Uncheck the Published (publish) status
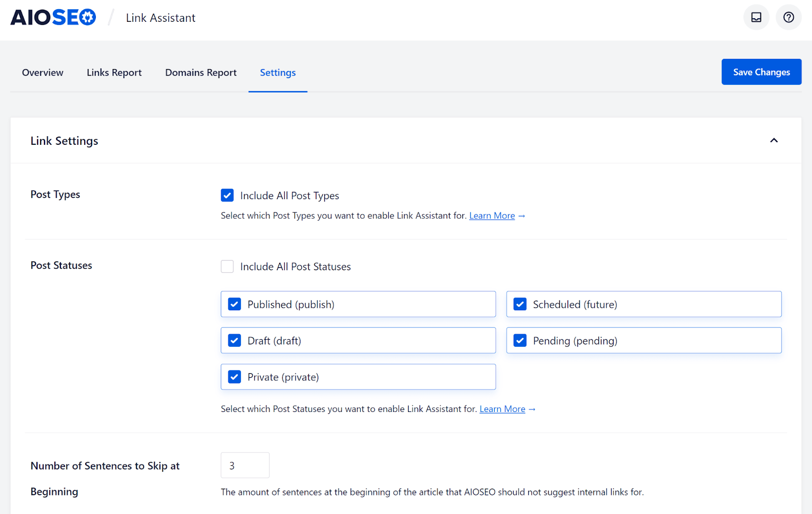The width and height of the screenshot is (812, 514). point(234,304)
